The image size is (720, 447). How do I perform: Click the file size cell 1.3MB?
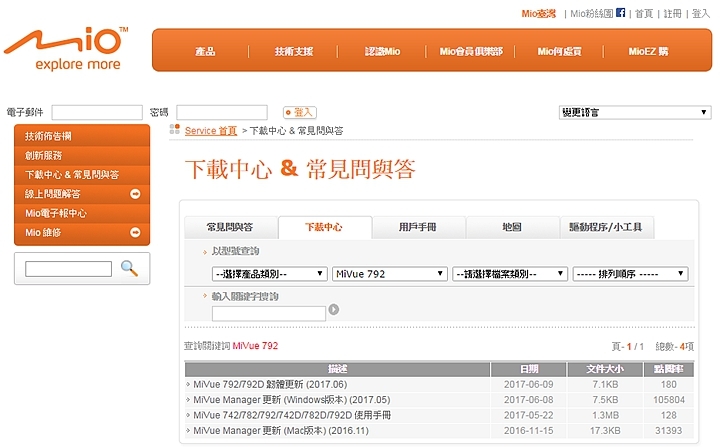pos(605,415)
